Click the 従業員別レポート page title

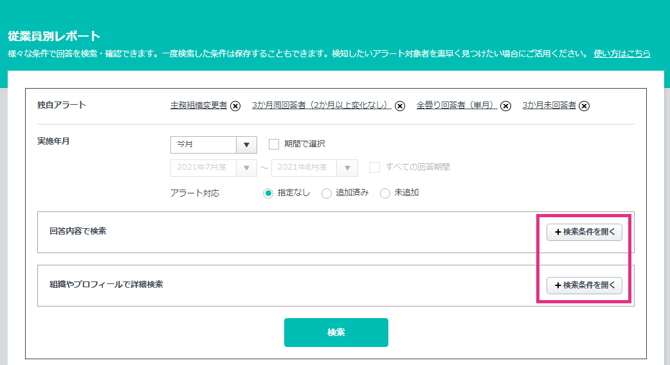tap(54, 36)
